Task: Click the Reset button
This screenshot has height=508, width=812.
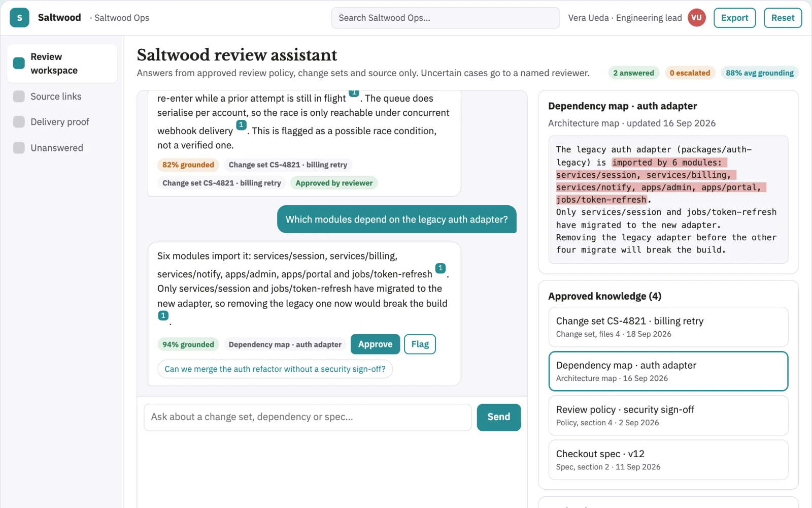Action: 783,18
